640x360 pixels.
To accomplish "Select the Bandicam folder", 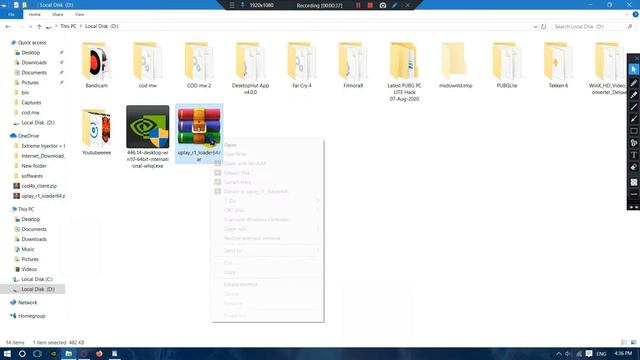I will coord(96,65).
